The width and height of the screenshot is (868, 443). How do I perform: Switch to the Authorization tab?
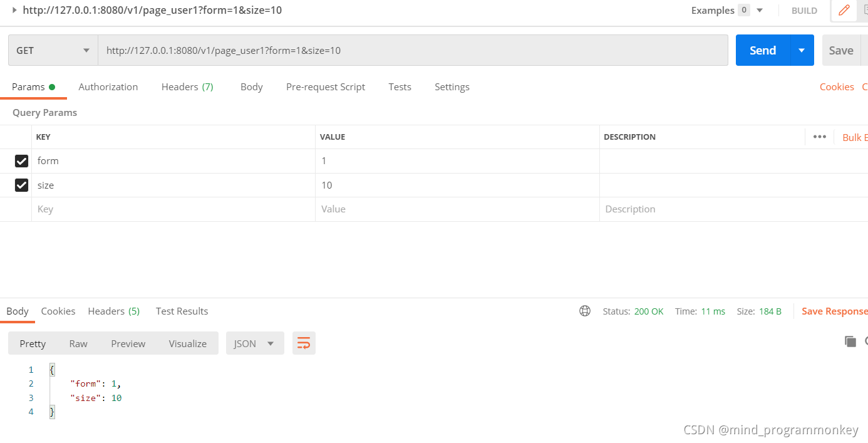coord(108,87)
